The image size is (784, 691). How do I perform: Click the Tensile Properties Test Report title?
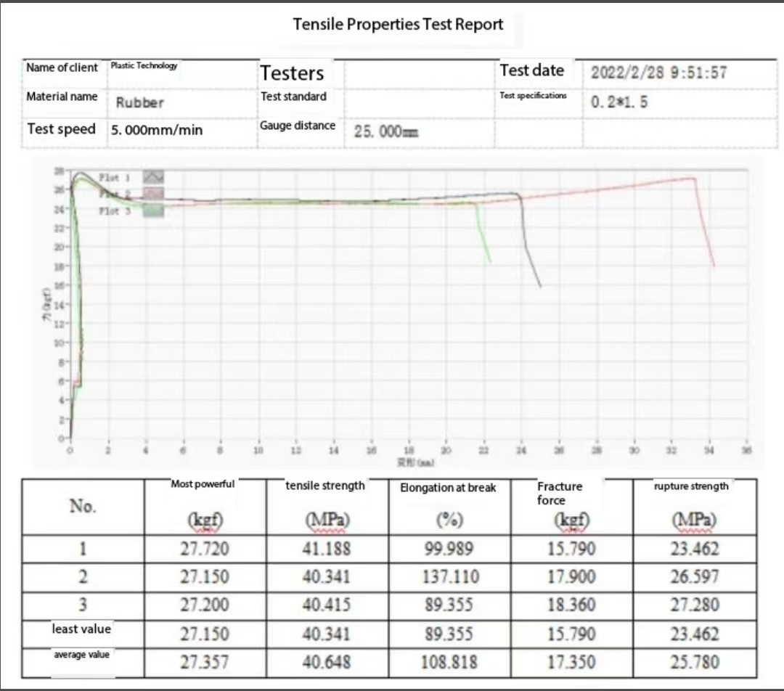point(398,24)
